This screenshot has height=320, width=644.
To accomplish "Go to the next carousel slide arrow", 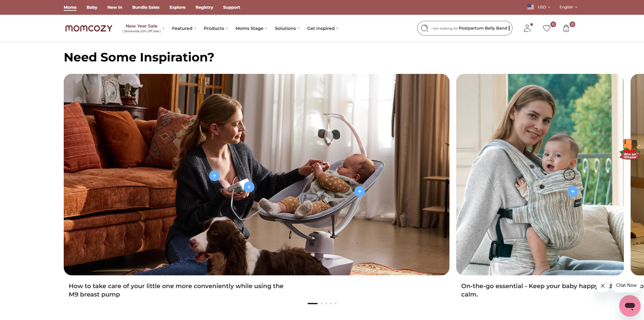I will pos(569,175).
